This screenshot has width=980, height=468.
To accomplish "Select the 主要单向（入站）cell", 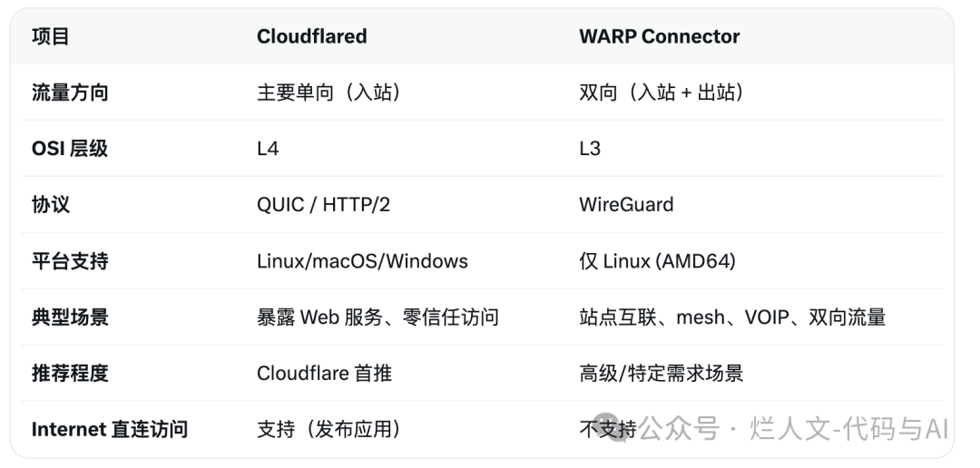I will [329, 93].
